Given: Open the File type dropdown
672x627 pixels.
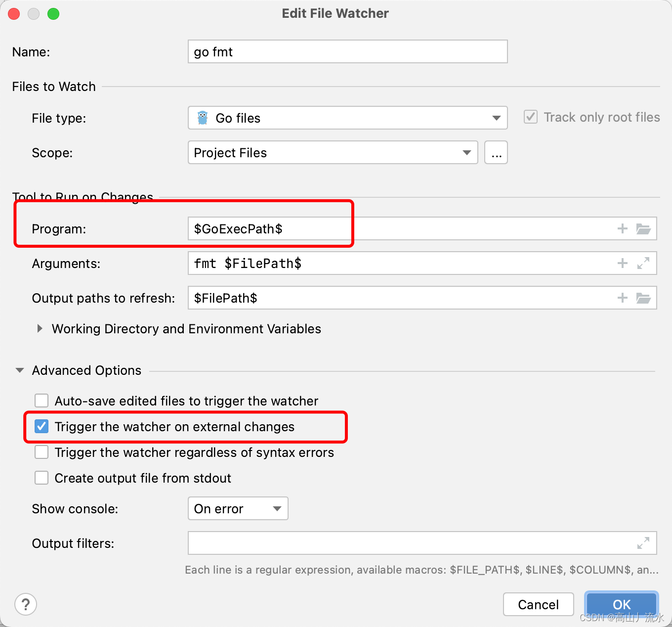Looking at the screenshot, I should 348,118.
